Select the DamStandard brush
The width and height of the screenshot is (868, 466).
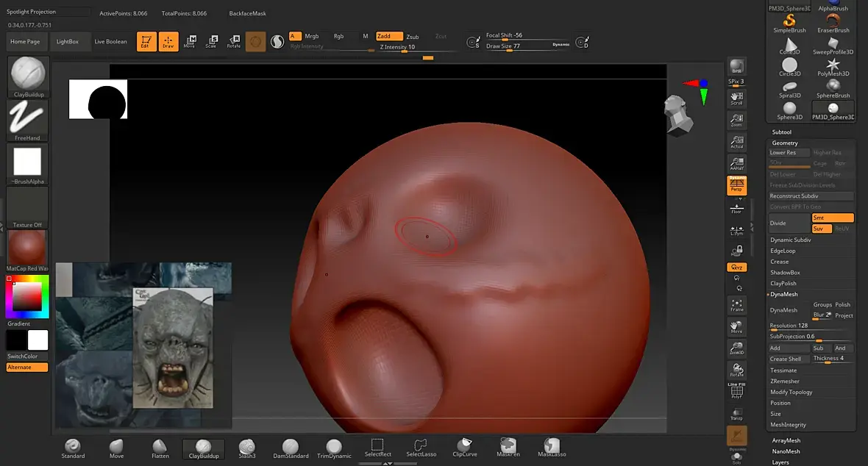tap(291, 449)
